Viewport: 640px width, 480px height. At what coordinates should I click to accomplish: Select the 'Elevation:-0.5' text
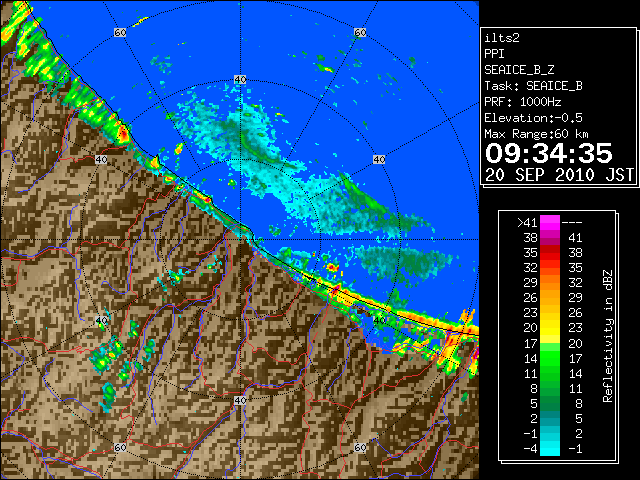pos(533,118)
